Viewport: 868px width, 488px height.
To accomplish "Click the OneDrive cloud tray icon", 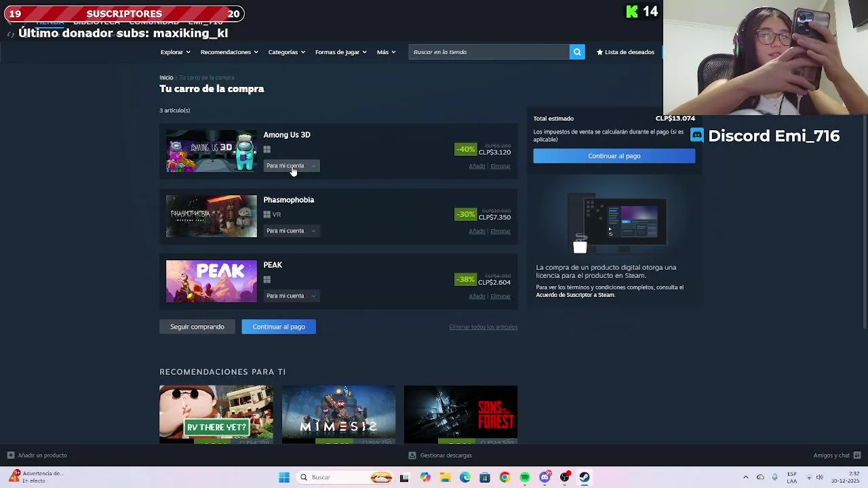I will coord(760,477).
